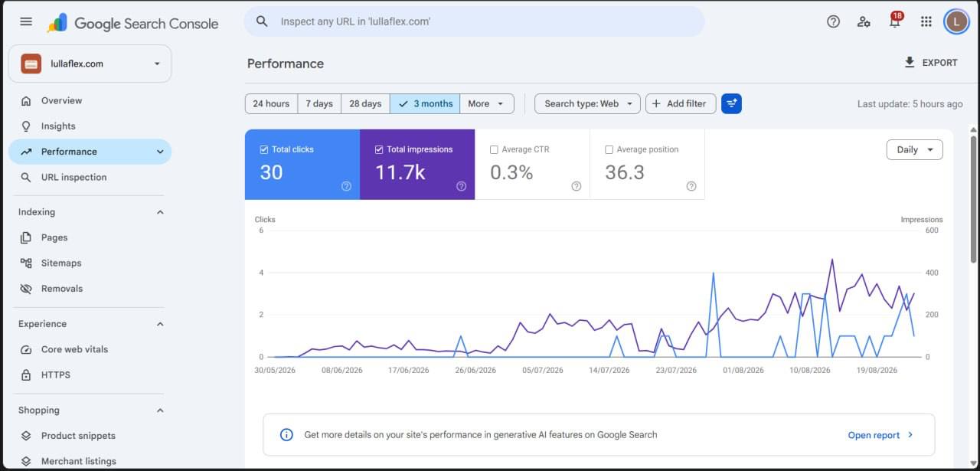The height and width of the screenshot is (471, 980).
Task: Open the Search type: Web dropdown
Action: coord(587,103)
